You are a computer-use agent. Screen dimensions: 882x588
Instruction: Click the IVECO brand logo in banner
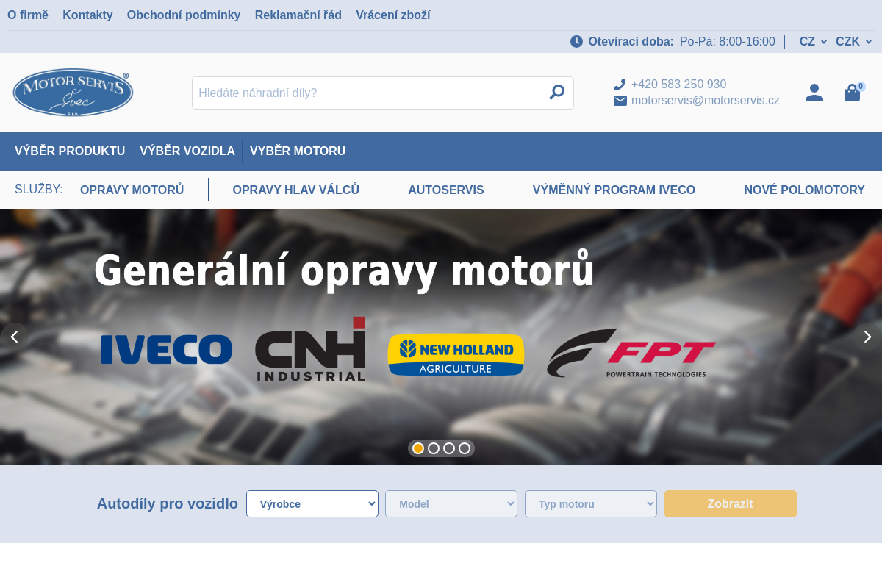click(166, 350)
